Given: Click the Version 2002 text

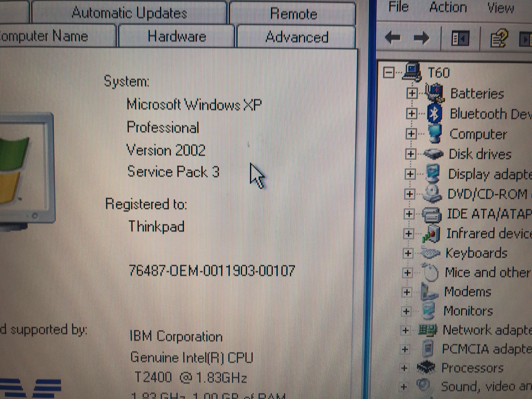Looking at the screenshot, I should coord(166,150).
